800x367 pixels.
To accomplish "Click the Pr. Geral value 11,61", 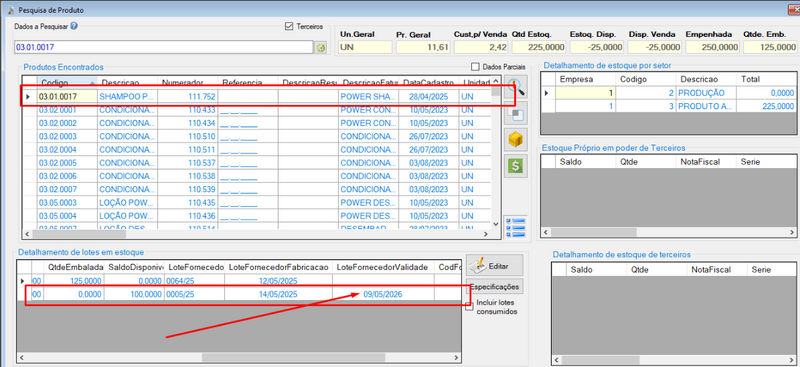I will click(x=423, y=47).
